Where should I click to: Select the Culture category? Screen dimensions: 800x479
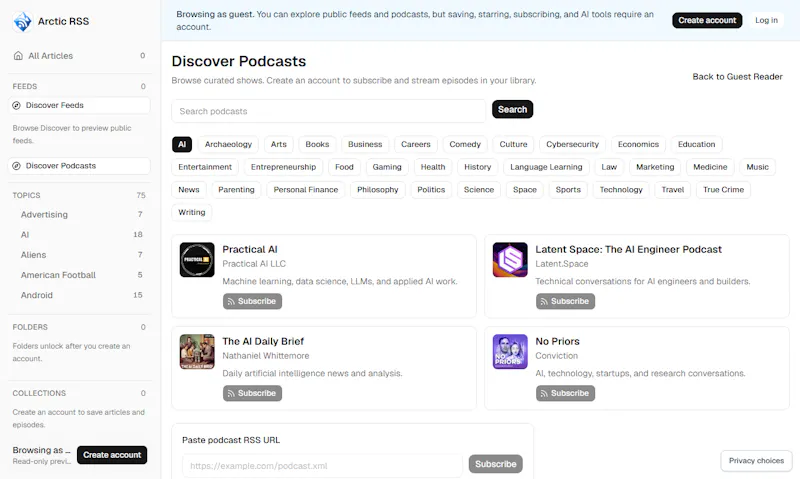pos(513,144)
